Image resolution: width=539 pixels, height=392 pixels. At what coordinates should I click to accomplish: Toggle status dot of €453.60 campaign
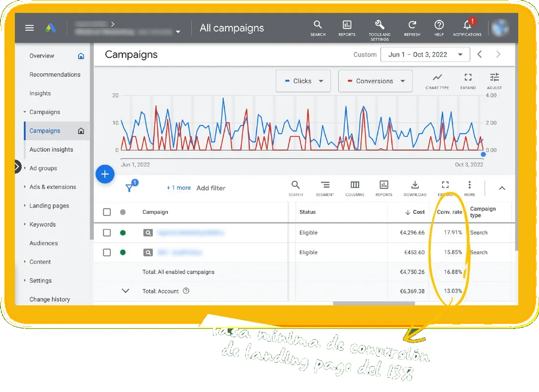pos(122,253)
